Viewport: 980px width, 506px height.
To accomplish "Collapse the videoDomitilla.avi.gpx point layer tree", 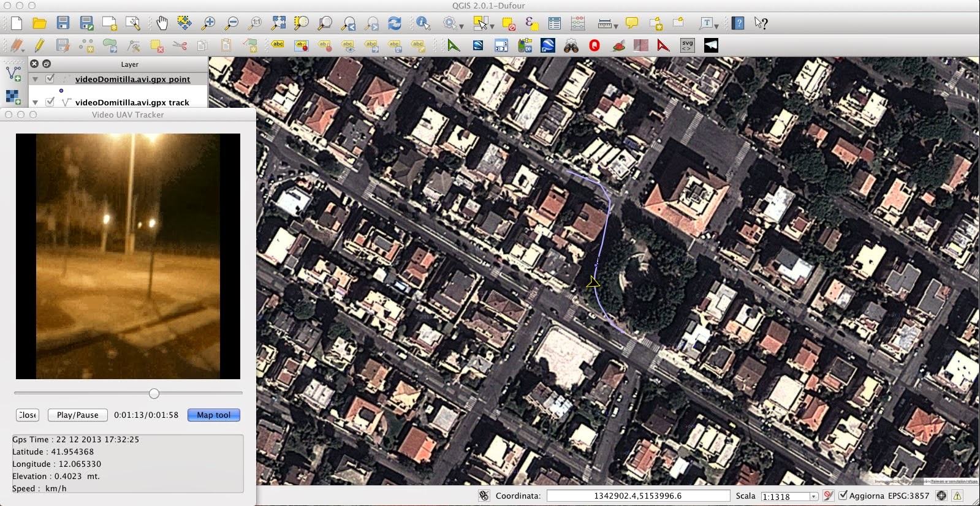I will (35, 79).
